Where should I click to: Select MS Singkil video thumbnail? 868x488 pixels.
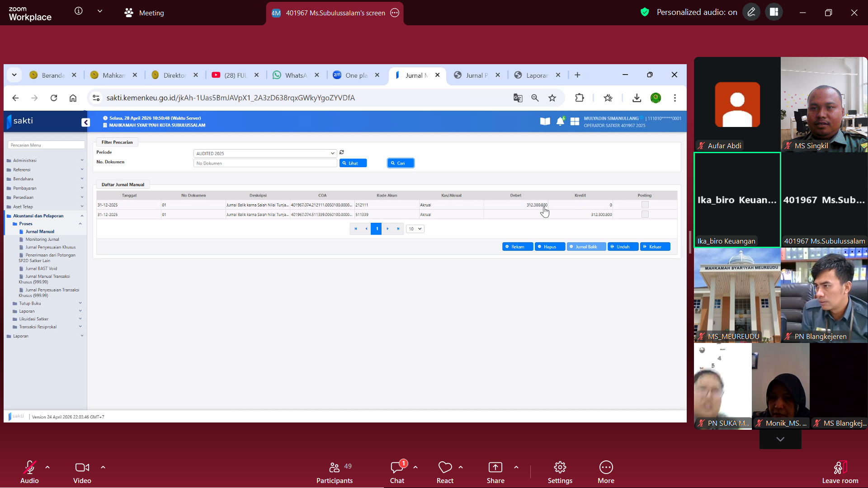(x=824, y=104)
